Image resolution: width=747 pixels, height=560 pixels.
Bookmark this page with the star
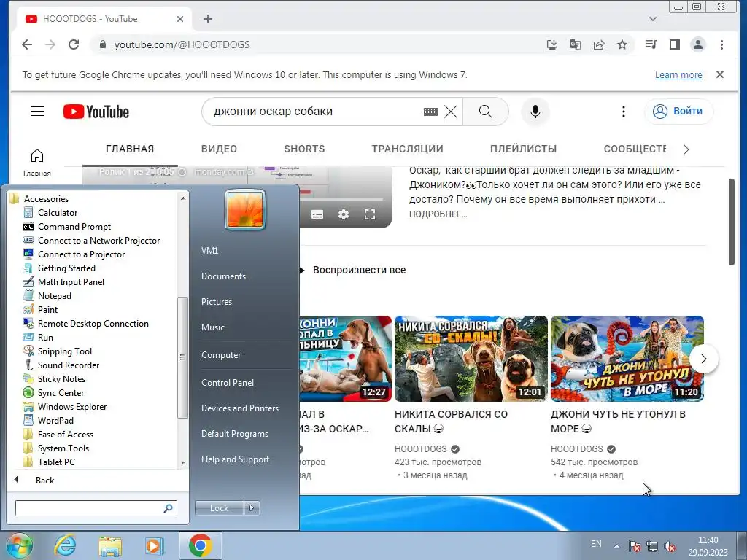click(x=622, y=44)
